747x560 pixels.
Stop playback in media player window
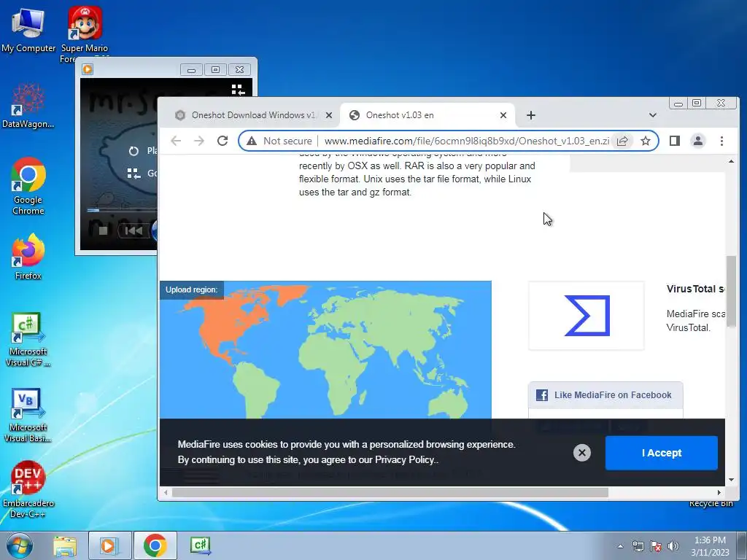pos(103,231)
